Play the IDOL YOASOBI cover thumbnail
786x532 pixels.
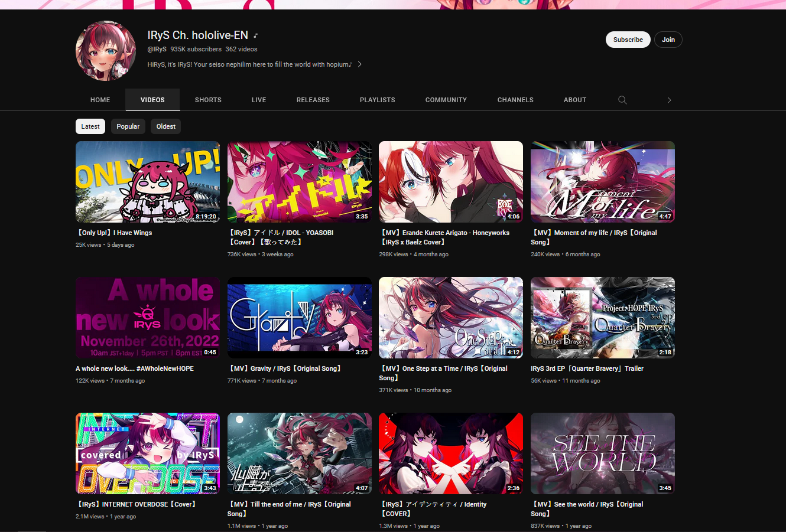click(x=300, y=182)
